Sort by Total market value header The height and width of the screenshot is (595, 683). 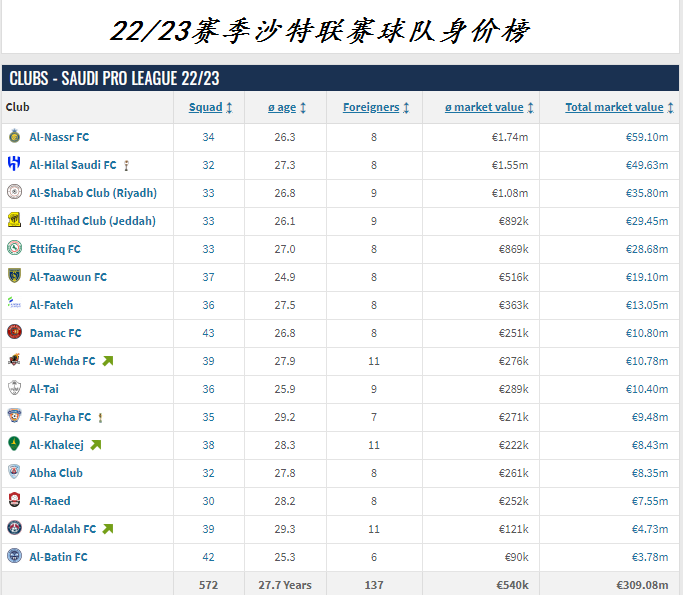(614, 107)
